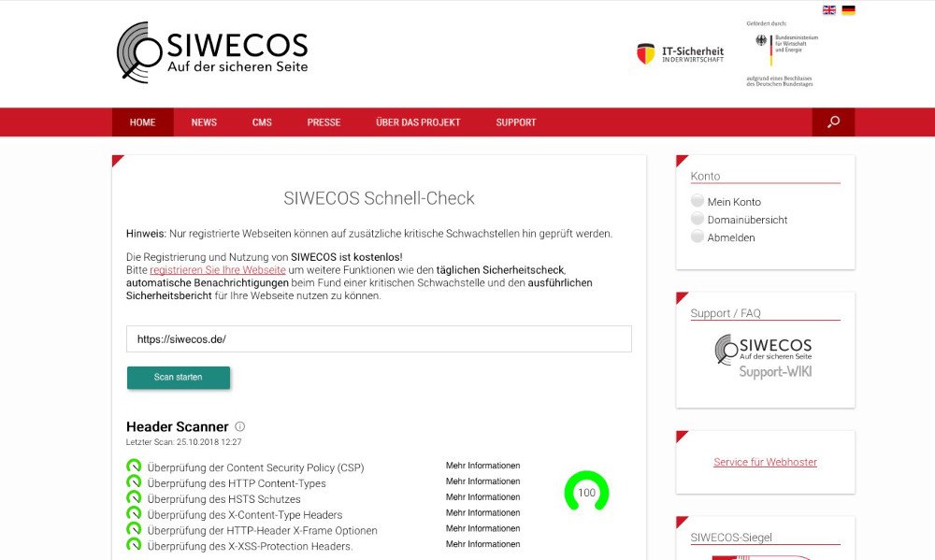Expand Mehr Informationen for Content Security Policy
The height and width of the screenshot is (560, 935).
[x=482, y=466]
